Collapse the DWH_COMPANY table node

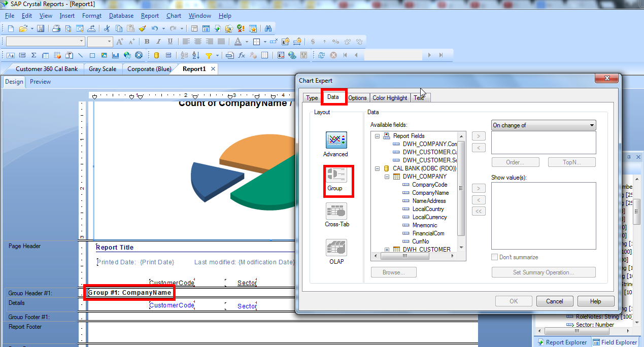[387, 177]
